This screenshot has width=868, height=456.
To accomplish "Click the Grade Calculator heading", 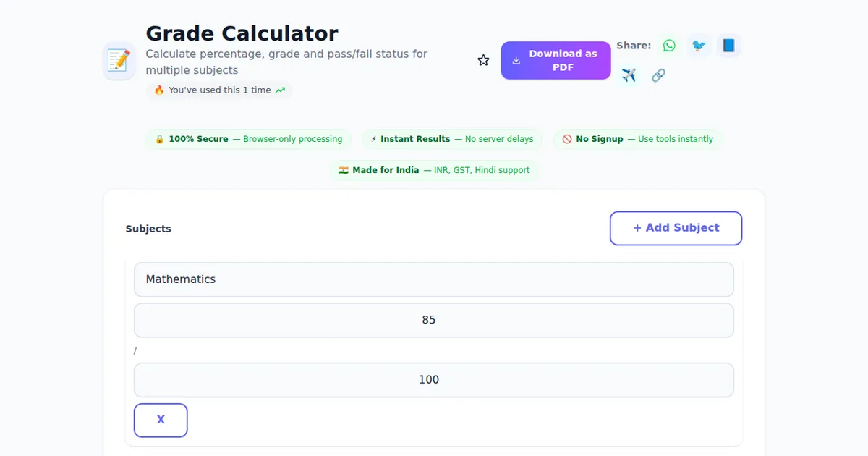I will coord(242,33).
